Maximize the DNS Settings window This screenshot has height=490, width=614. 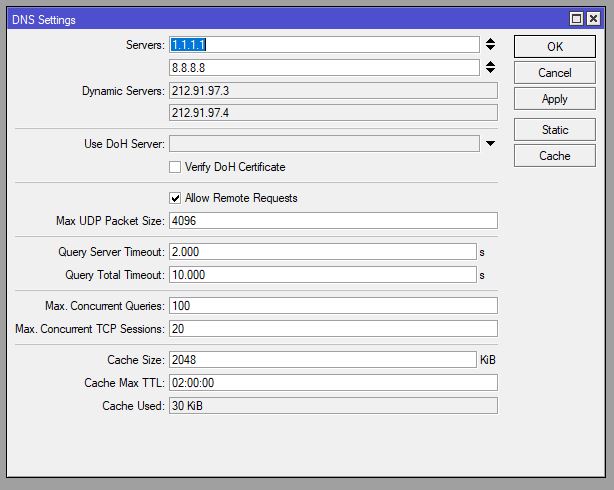pyautogui.click(x=576, y=19)
